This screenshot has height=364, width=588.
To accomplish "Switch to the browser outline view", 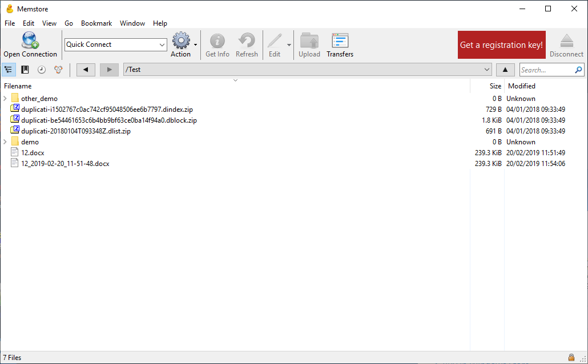I will click(x=8, y=70).
